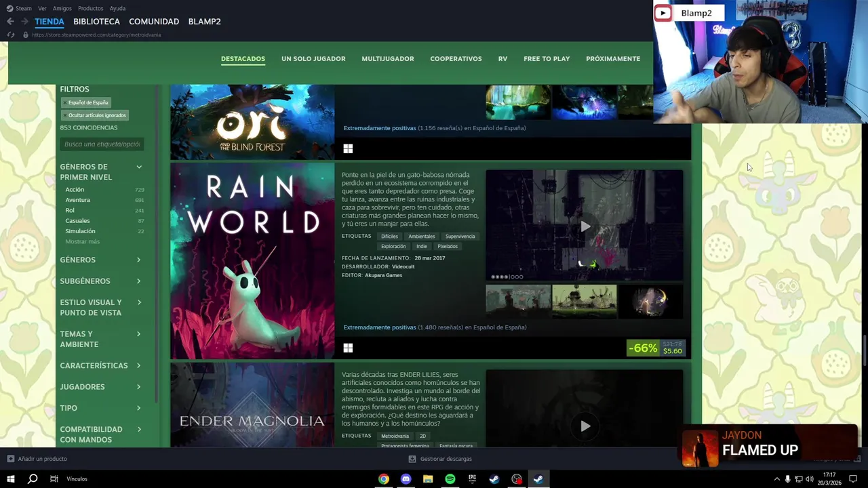Play the Rain World trailer video
Viewport: 868px width, 488px height.
pyautogui.click(x=585, y=226)
